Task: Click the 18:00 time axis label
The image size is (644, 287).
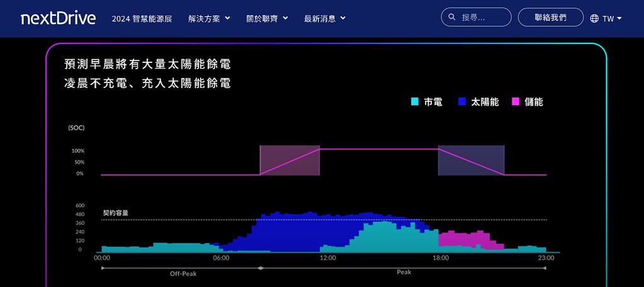Action: (x=440, y=258)
